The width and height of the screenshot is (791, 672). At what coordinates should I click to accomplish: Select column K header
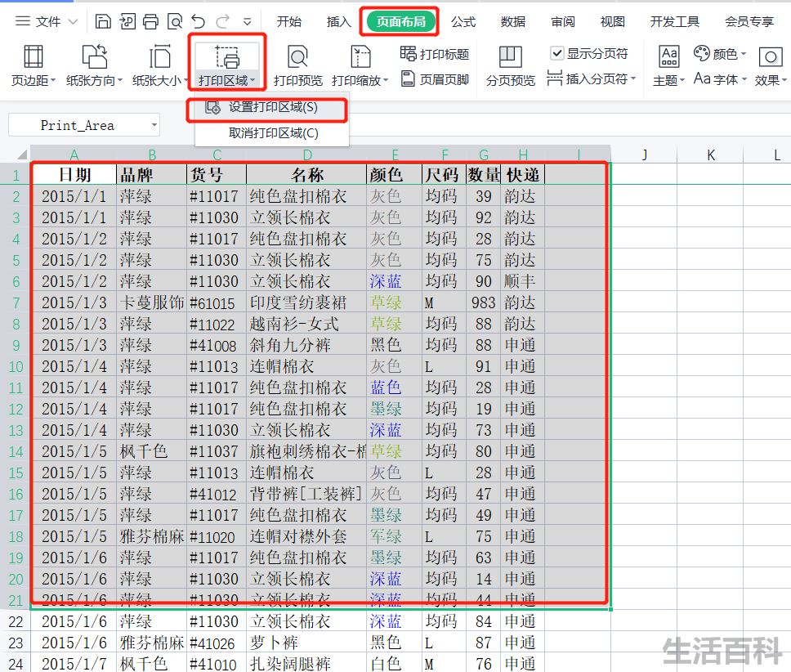point(710,155)
